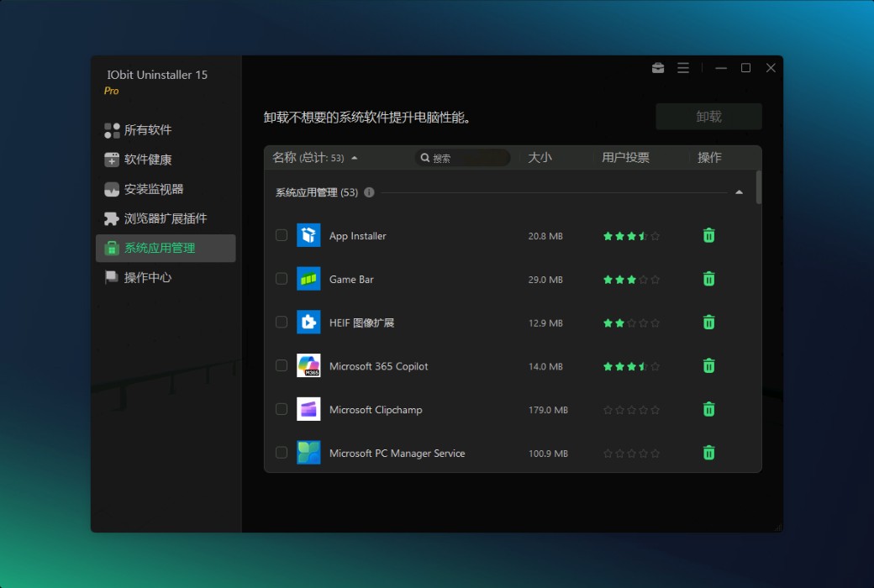Click the info icon beside 系统应用管理 (53)
The image size is (874, 588).
(x=369, y=192)
